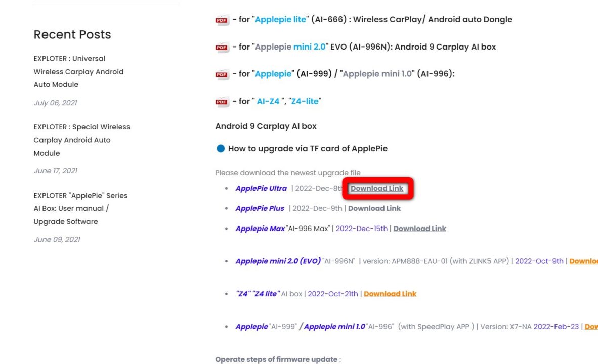Click the date '2022-Dec-15th'
The image size is (598, 364).
[x=362, y=229]
